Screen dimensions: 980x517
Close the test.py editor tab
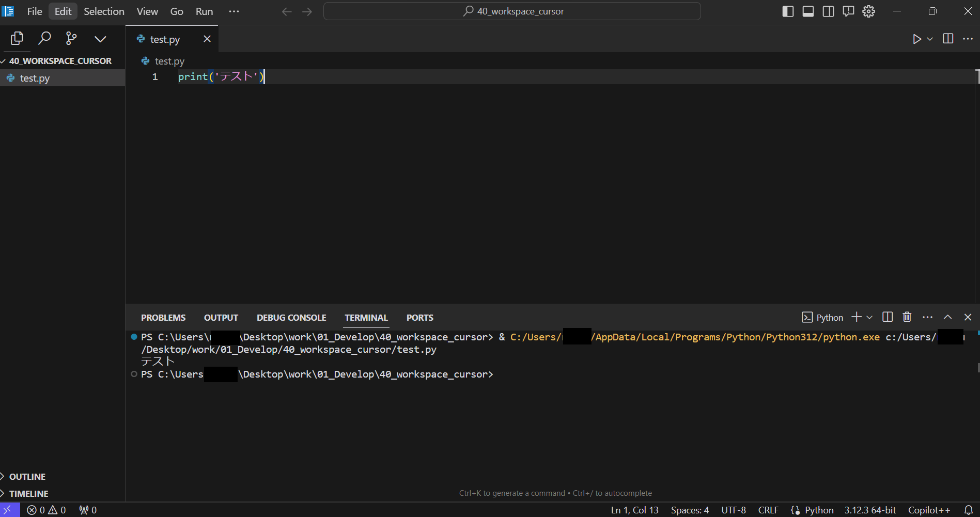(x=207, y=39)
